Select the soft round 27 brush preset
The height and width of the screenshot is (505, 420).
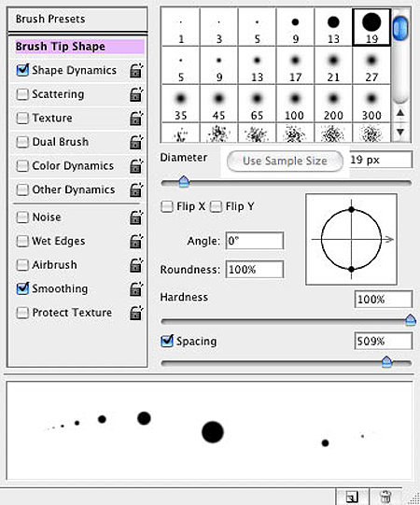click(371, 65)
